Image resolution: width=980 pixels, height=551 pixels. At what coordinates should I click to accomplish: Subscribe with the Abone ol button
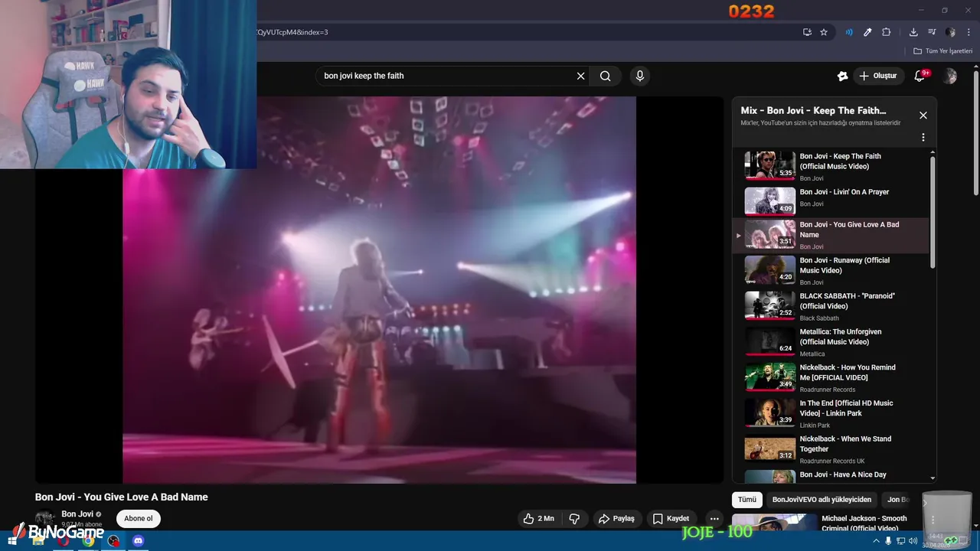point(139,519)
